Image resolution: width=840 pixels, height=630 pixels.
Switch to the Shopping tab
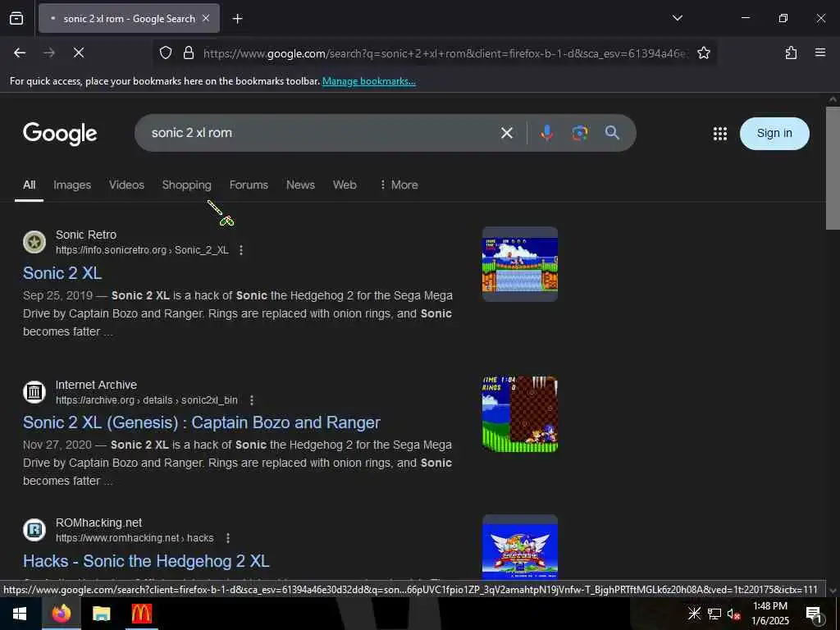point(186,185)
